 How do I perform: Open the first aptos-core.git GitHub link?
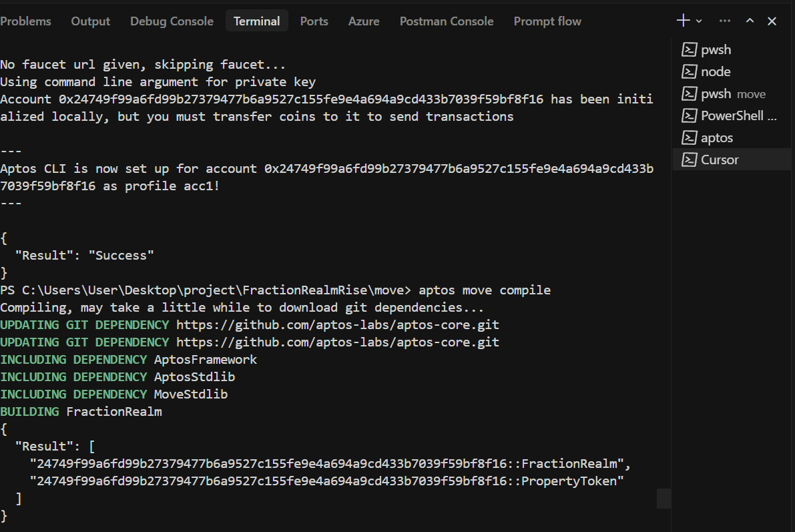pos(338,324)
